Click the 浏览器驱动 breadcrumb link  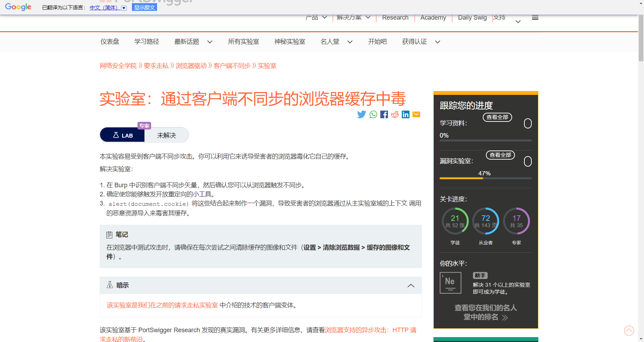[x=191, y=66]
